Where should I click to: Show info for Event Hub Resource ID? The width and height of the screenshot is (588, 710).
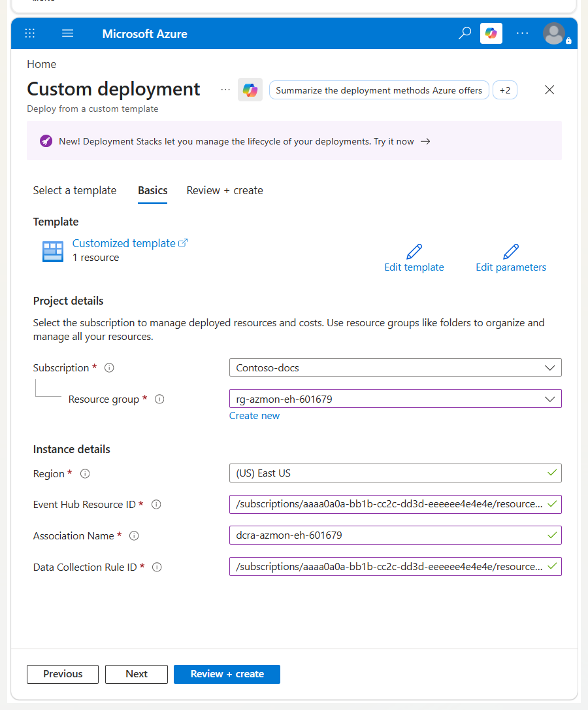pos(156,505)
